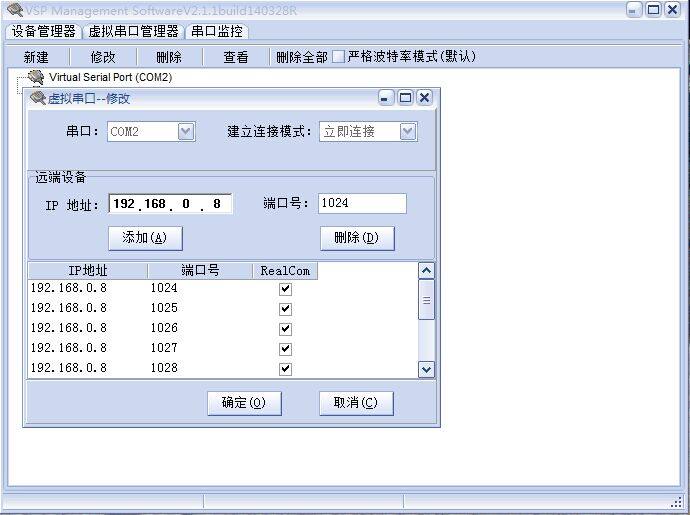Open the COM2 serial port dropdown
The image size is (690, 515).
coord(186,132)
